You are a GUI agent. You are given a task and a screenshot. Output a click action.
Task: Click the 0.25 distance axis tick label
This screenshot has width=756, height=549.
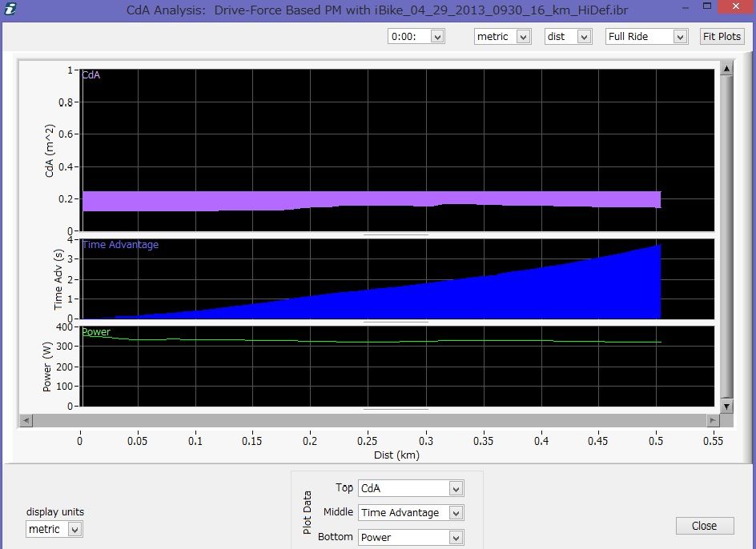click(368, 441)
